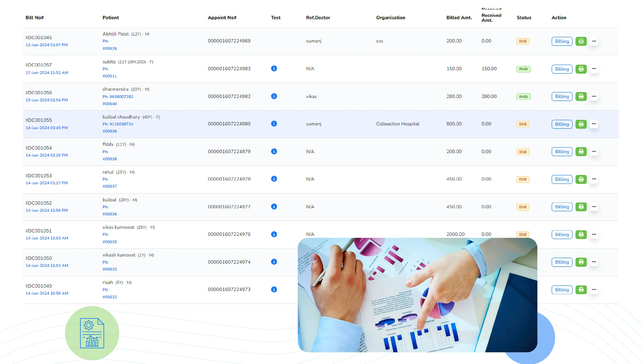Open Billing for rahul
This screenshot has width=642, height=364.
pyautogui.click(x=562, y=179)
